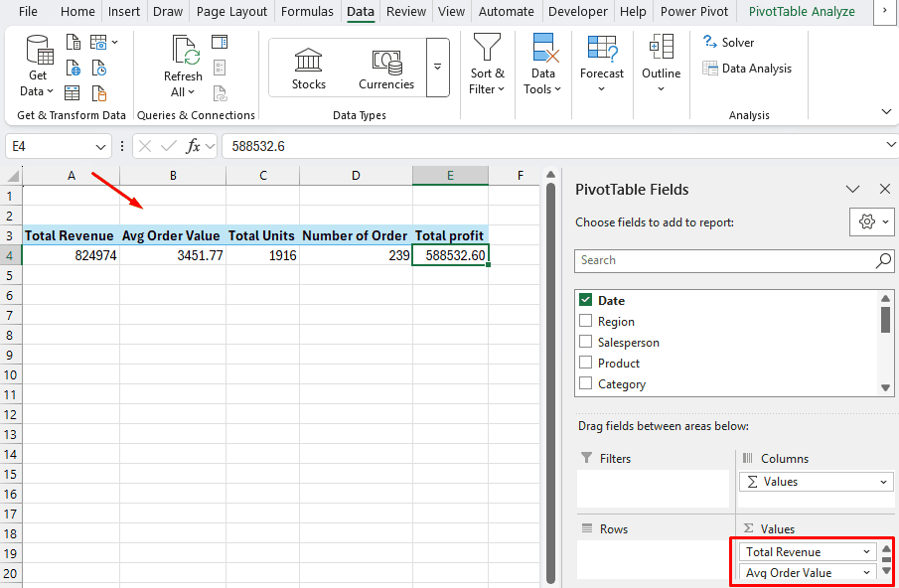This screenshot has width=899, height=588.
Task: Open the Queries & Connections pane icon
Action: tap(220, 42)
